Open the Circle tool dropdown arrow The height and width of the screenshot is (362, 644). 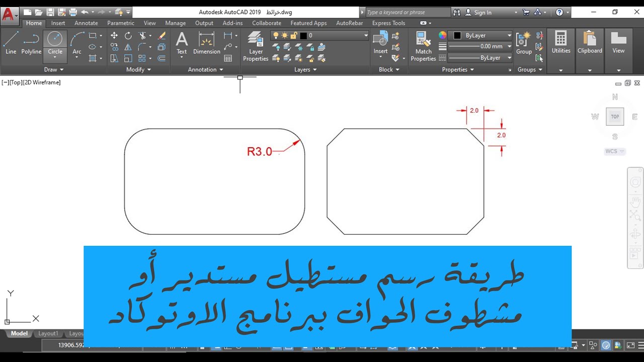click(x=55, y=57)
